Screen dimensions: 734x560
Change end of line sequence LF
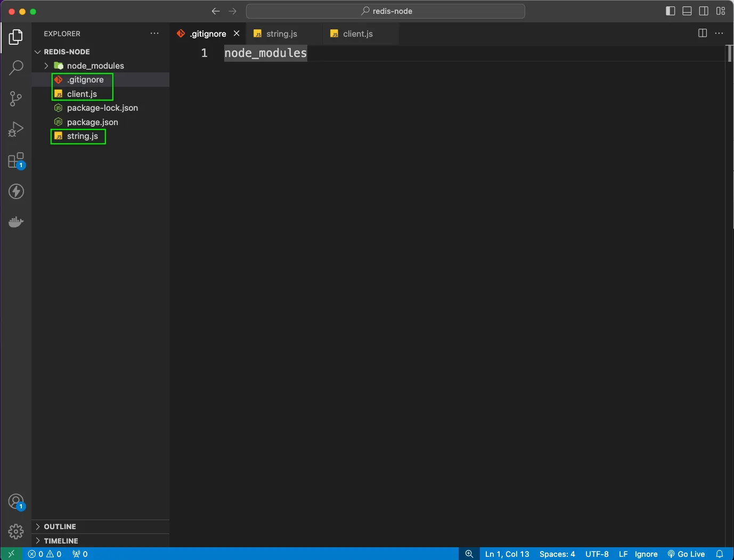pyautogui.click(x=623, y=554)
